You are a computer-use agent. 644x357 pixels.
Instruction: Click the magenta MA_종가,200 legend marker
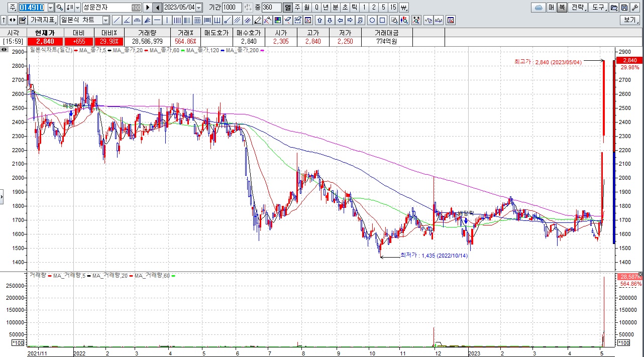261,50
